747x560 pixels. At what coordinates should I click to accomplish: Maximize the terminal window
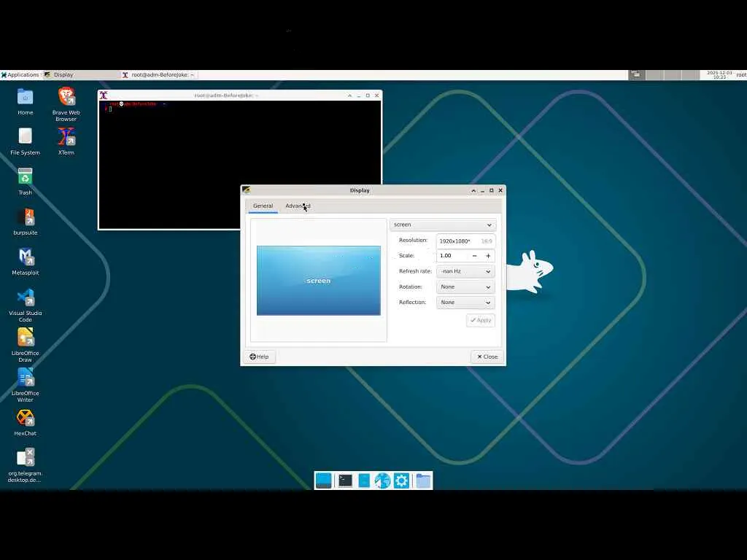368,96
